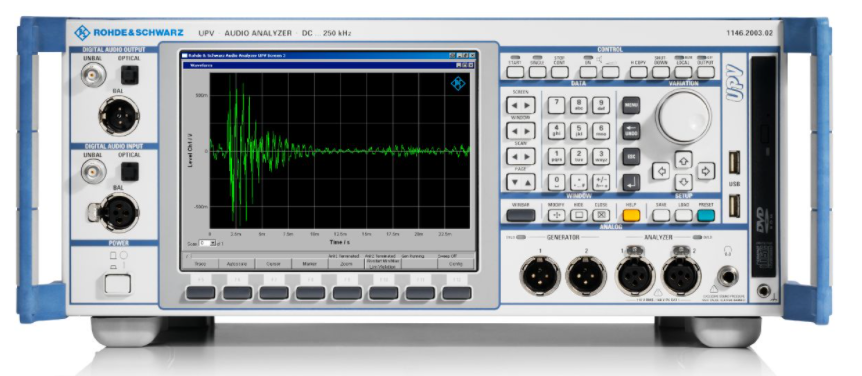Open the Scan number dropdown
The width and height of the screenshot is (862, 376).
(208, 242)
